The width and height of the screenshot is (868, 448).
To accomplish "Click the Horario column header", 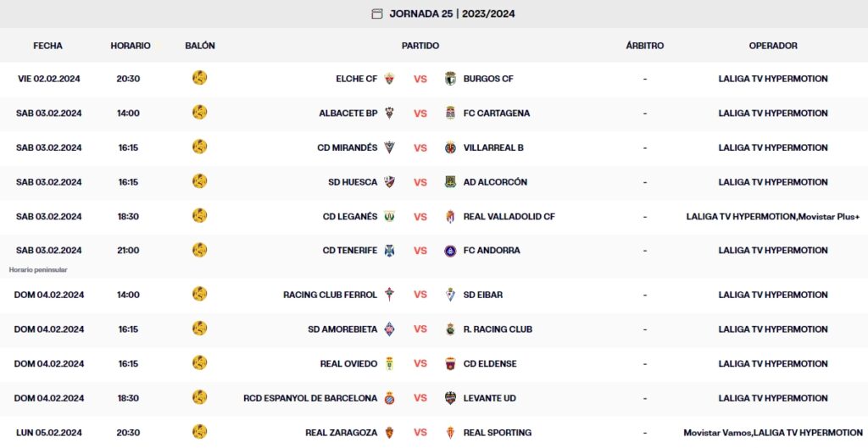I will 130,46.
